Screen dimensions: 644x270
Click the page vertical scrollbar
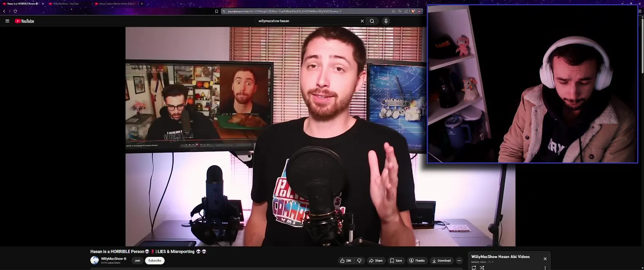(x=643, y=45)
